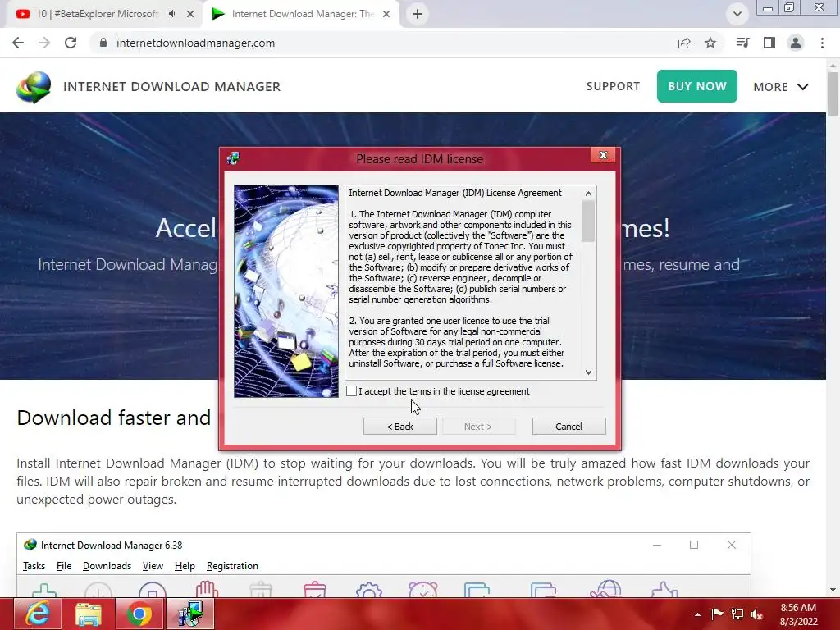840x630 pixels.
Task: Click the license text scrollbar down arrow
Action: [588, 372]
